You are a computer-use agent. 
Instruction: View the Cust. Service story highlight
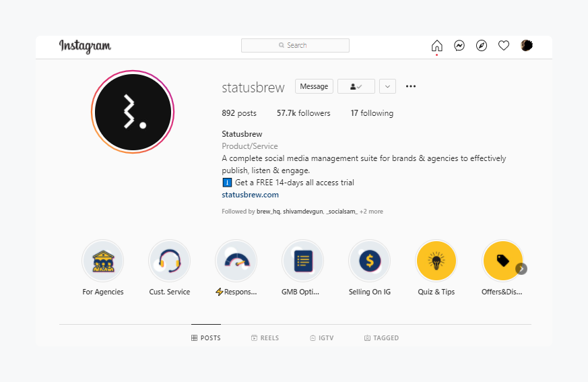(170, 261)
